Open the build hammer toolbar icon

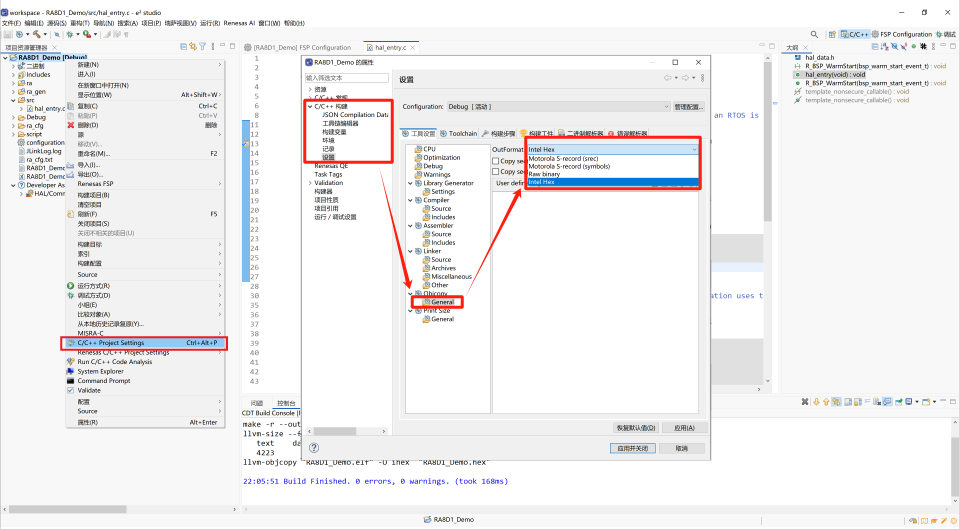pos(37,34)
